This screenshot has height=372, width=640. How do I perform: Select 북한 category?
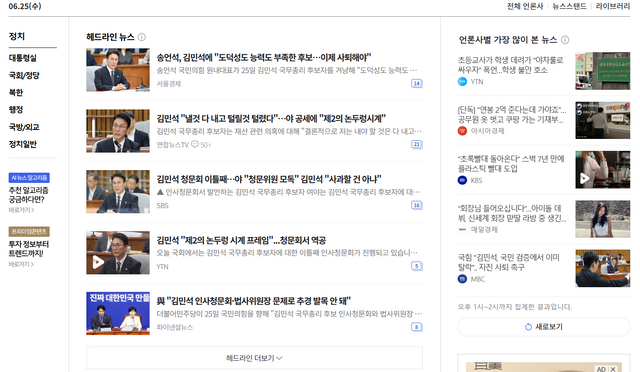click(x=16, y=92)
